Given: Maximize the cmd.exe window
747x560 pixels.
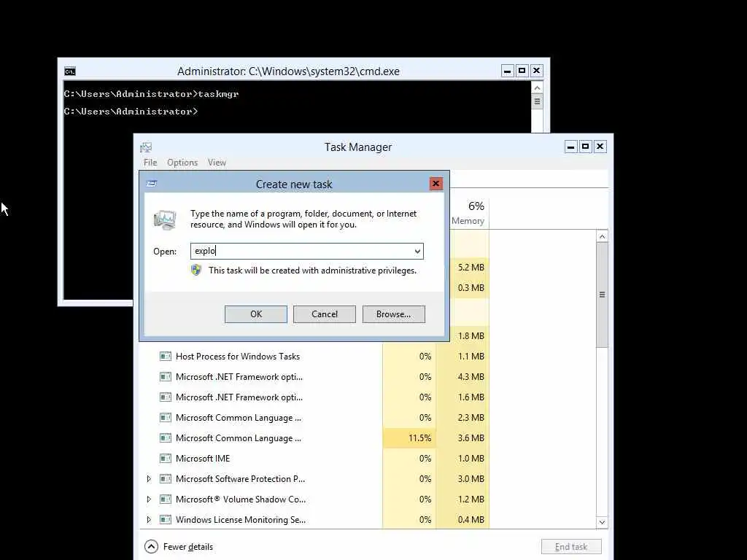Looking at the screenshot, I should [x=522, y=71].
